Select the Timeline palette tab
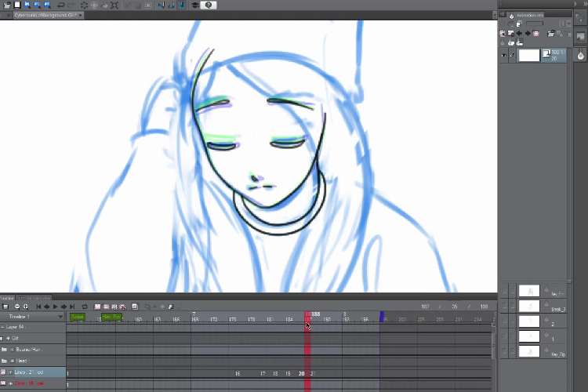 click(7, 298)
